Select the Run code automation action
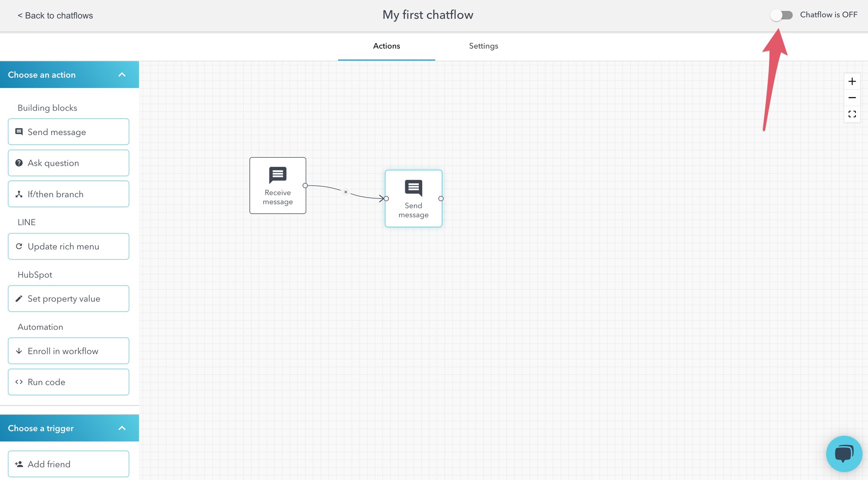Screen dimensions: 868x480 click(68, 382)
